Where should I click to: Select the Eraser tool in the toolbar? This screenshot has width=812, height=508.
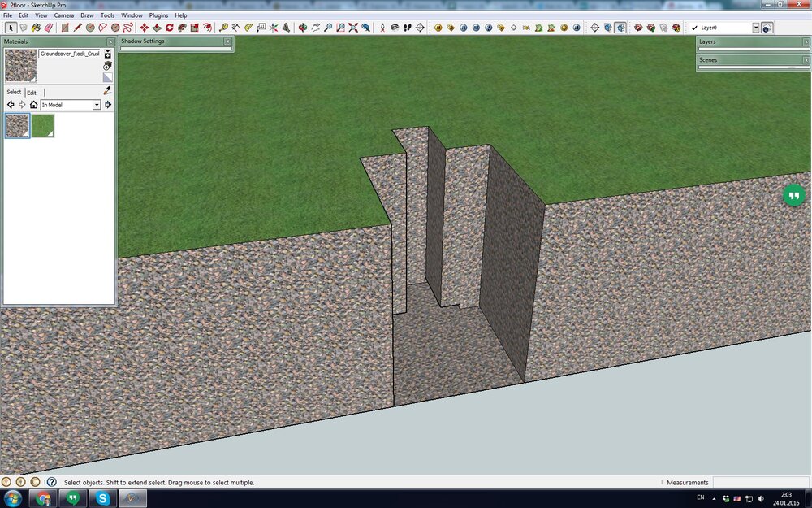(49, 28)
